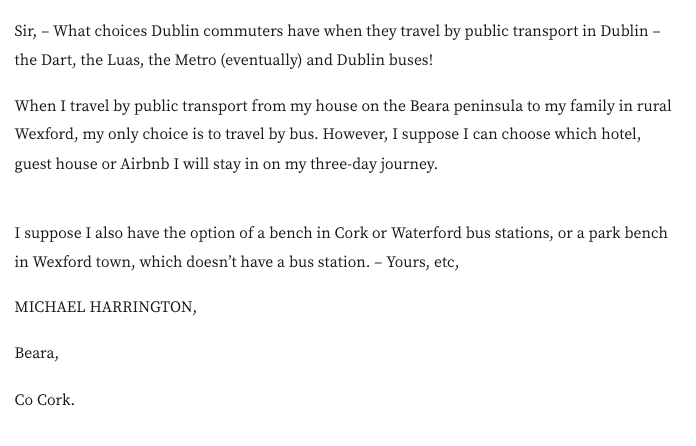Click the phrase "Dublin buses!"

385,60
